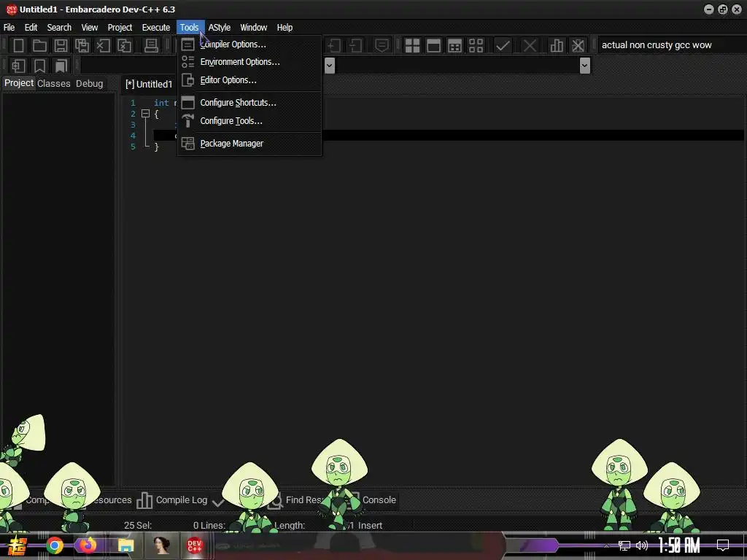
Task: Open the Help menu
Action: tap(285, 27)
